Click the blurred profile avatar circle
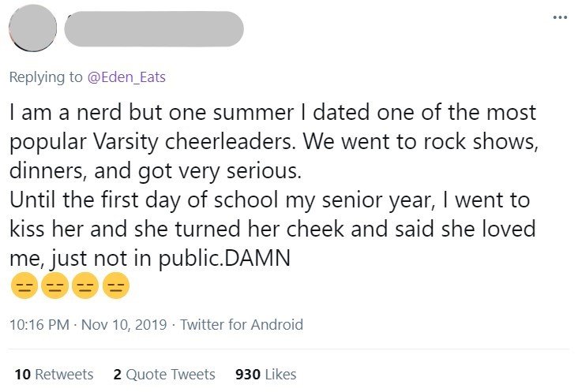 click(x=33, y=29)
